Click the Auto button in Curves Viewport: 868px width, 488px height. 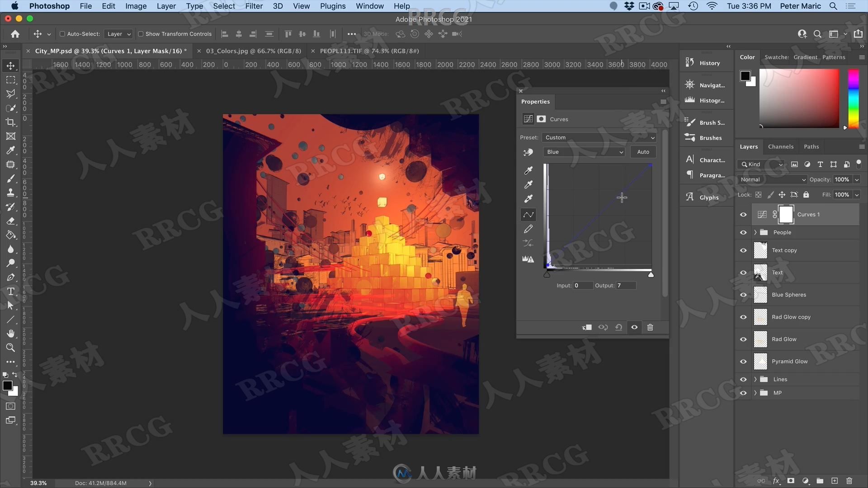pyautogui.click(x=643, y=151)
